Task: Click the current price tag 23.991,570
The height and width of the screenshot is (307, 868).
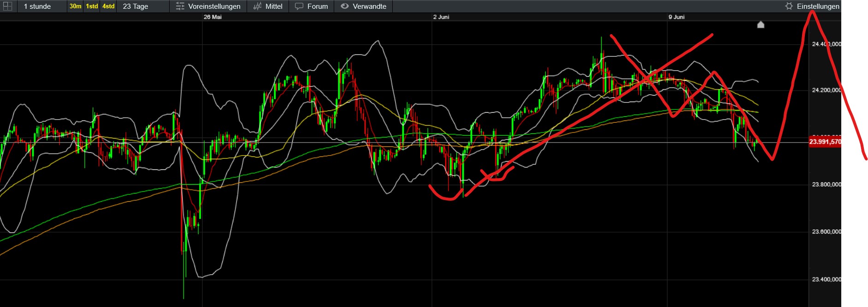Action: tap(825, 142)
